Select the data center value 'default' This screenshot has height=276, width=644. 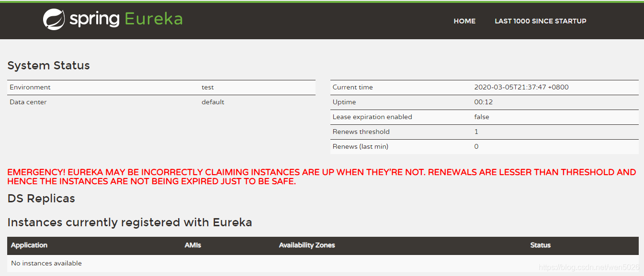coord(213,102)
